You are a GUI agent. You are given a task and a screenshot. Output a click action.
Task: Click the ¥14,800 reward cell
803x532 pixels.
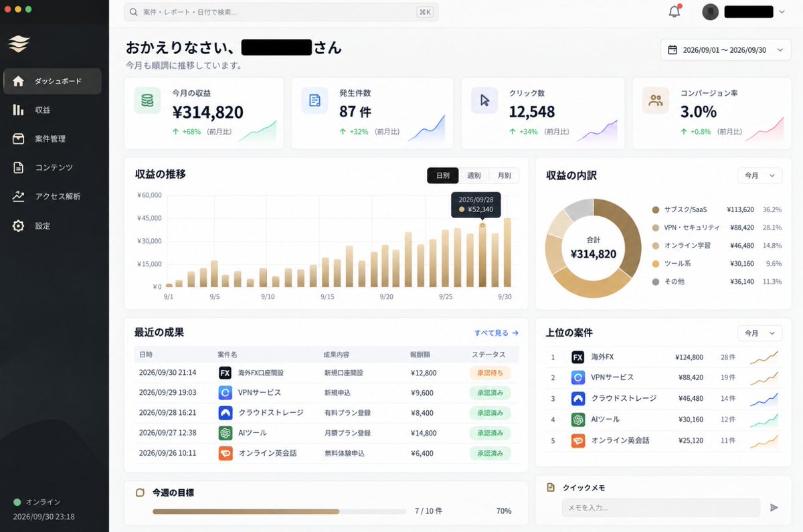click(424, 433)
